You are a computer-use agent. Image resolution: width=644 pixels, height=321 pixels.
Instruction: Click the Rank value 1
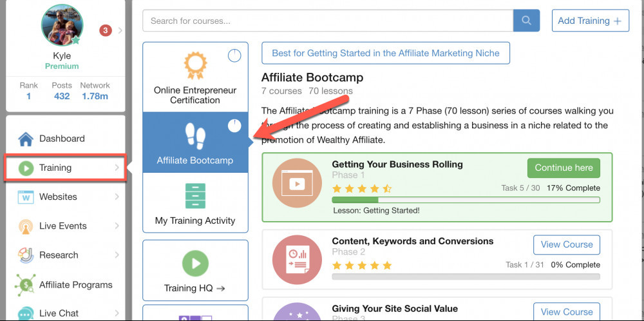point(29,96)
